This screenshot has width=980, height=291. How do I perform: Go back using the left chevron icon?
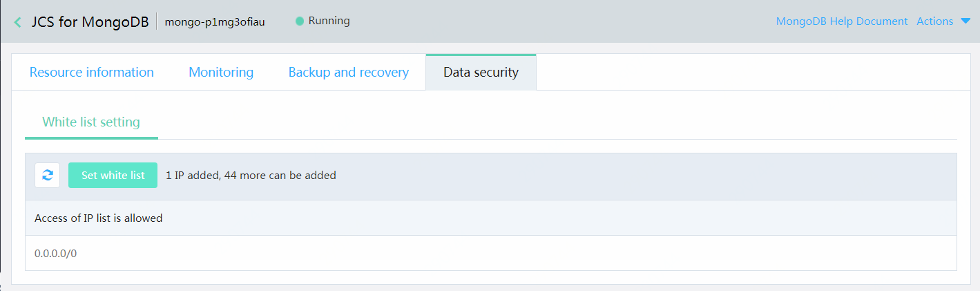(17, 21)
